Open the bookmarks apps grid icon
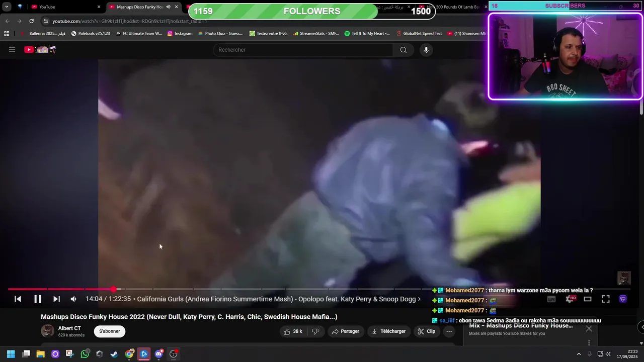The height and width of the screenshot is (362, 644). pos(7,34)
